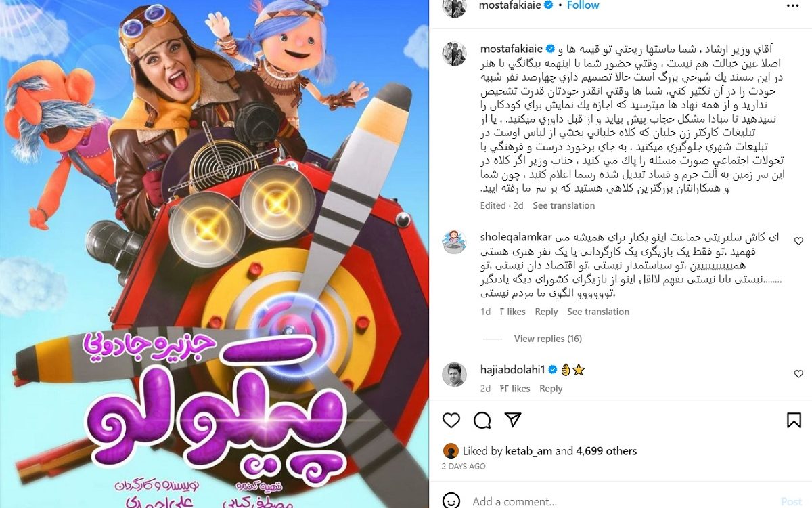Like the post with heart icon
The height and width of the screenshot is (508, 812).
click(451, 420)
